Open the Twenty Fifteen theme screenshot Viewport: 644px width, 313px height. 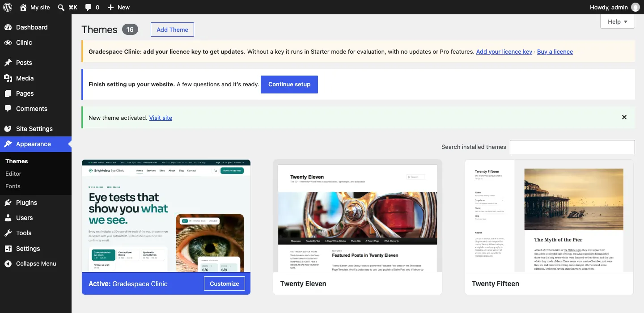point(549,216)
